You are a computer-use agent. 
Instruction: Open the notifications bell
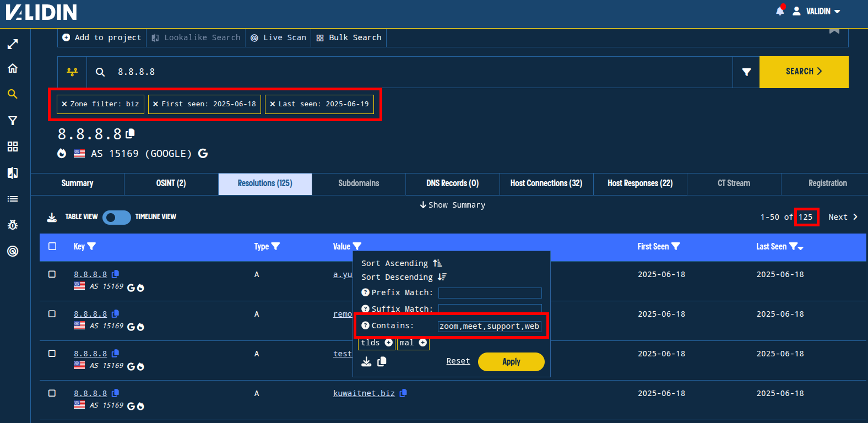pyautogui.click(x=780, y=11)
